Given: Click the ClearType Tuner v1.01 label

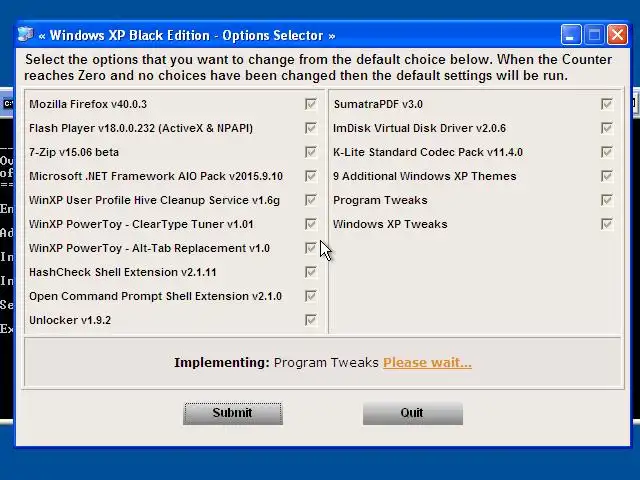Looking at the screenshot, I should [141, 224].
